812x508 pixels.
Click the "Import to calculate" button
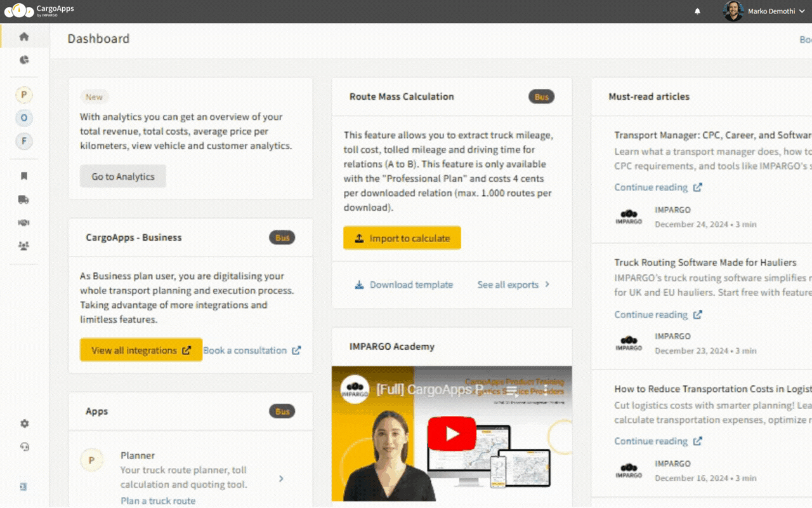[x=402, y=237]
